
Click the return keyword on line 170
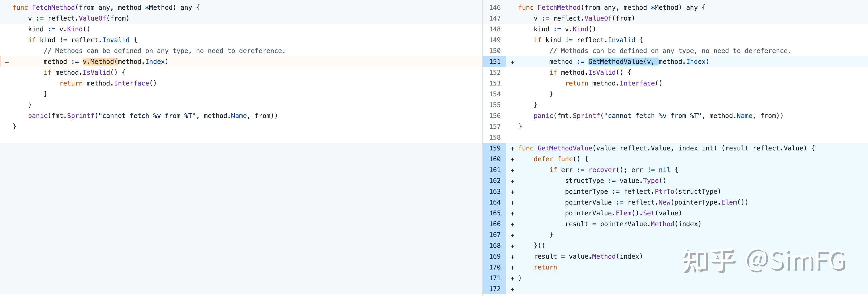tap(545, 267)
